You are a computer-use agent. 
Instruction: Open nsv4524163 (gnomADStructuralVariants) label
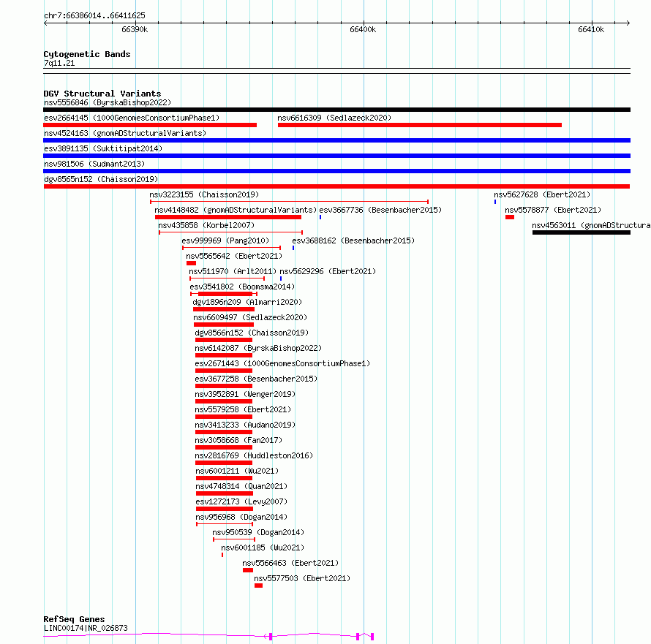(x=125, y=133)
